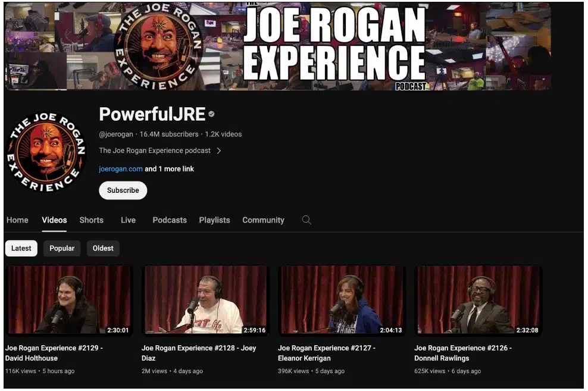This screenshot has height=391, width=588.
Task: Click the '2M views' text
Action: (x=154, y=371)
